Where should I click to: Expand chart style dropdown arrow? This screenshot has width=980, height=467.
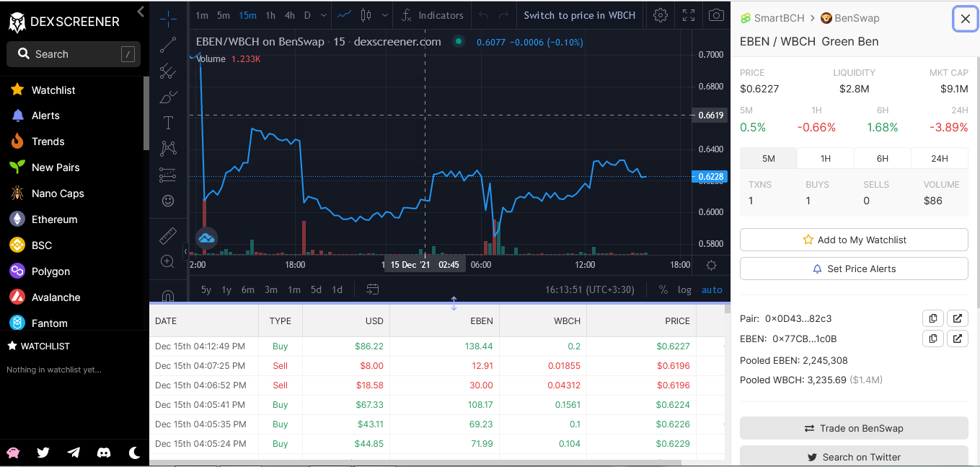385,15
